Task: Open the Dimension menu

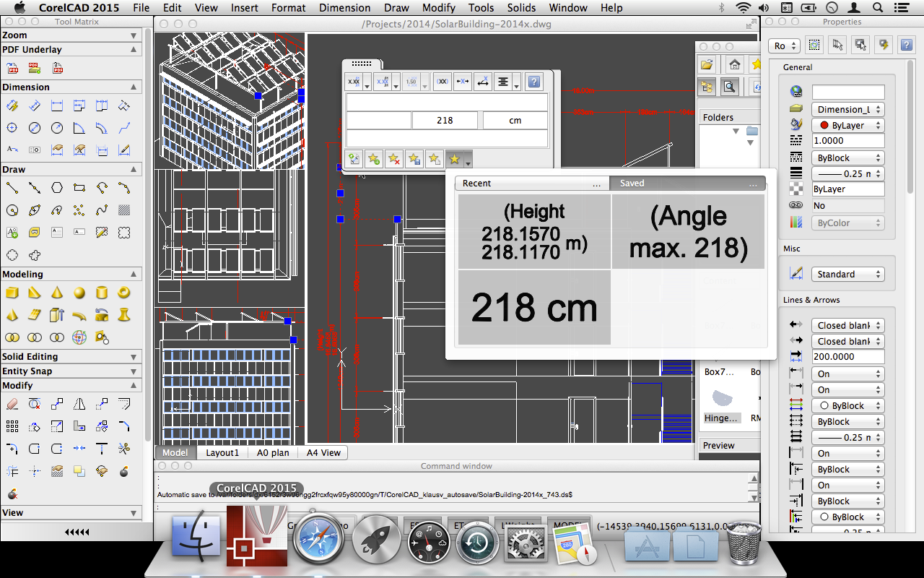Action: [344, 8]
